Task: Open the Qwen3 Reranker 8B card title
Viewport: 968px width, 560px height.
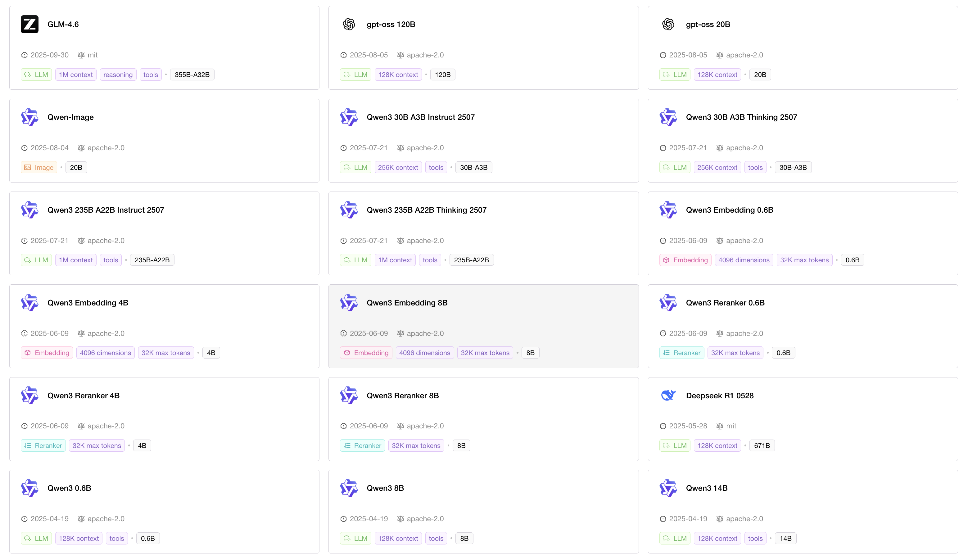Action: [402, 395]
